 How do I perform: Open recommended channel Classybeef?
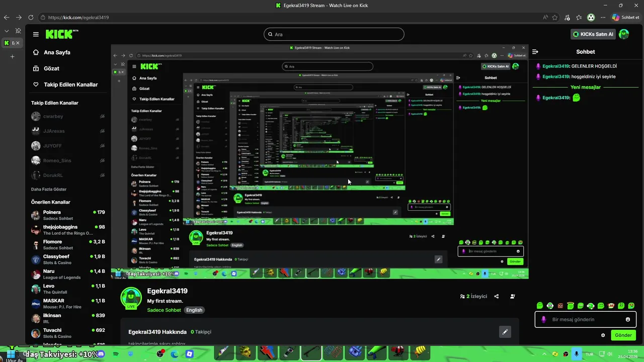tap(68, 259)
